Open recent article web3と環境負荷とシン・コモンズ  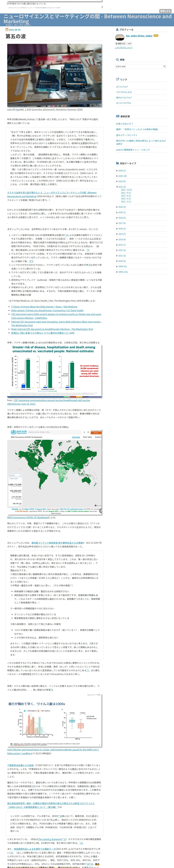click(x=133, y=150)
